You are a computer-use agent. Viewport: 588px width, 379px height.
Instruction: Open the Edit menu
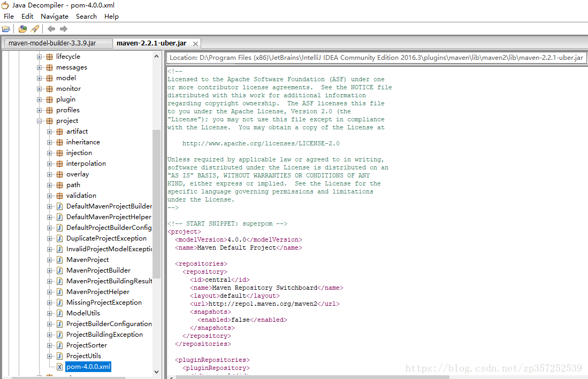click(27, 17)
